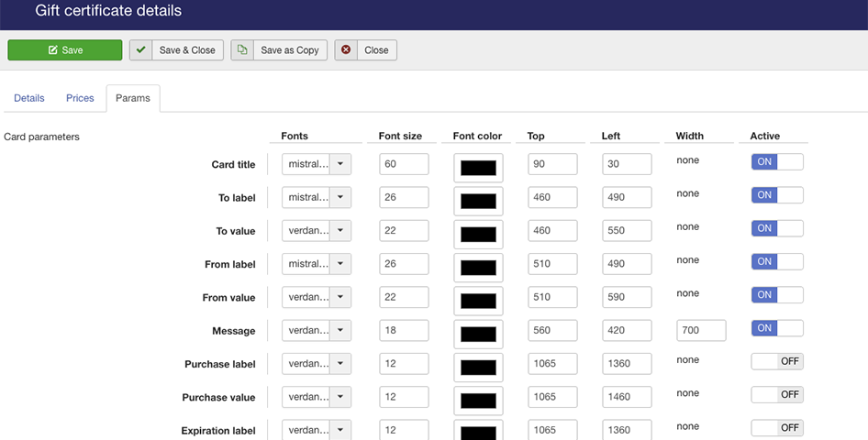
Task: Expand Purchase value font dropdown
Action: [339, 397]
